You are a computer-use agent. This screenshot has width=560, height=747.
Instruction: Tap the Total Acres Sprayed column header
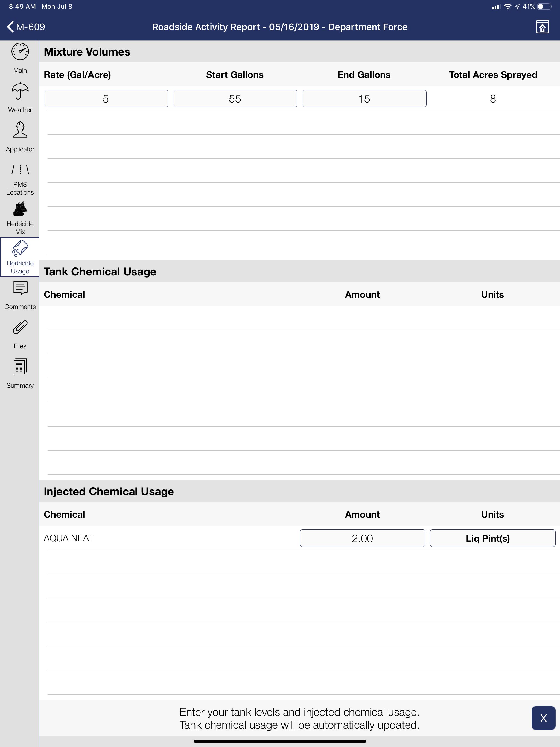point(493,75)
